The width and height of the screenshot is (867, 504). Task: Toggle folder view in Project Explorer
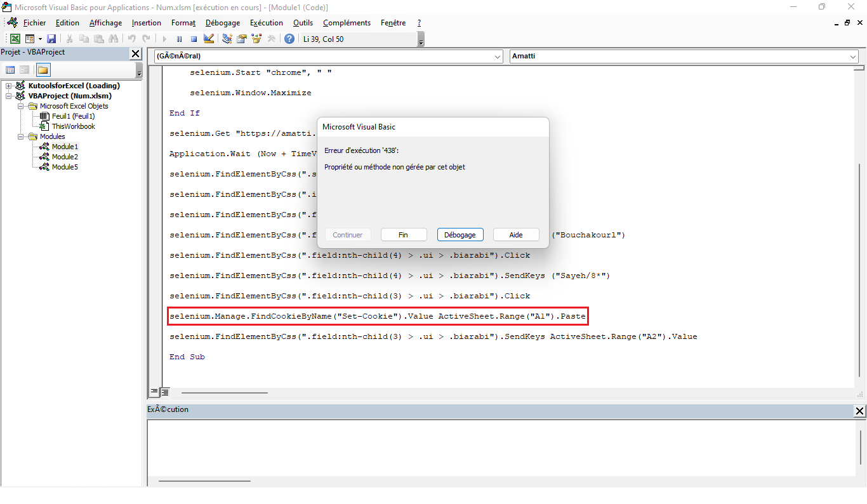tap(43, 70)
